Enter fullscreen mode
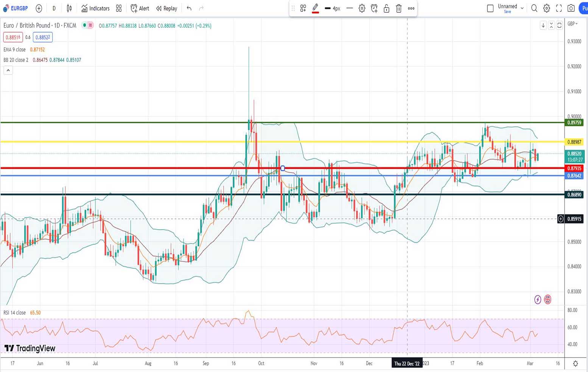The image size is (588, 372). pyautogui.click(x=559, y=8)
